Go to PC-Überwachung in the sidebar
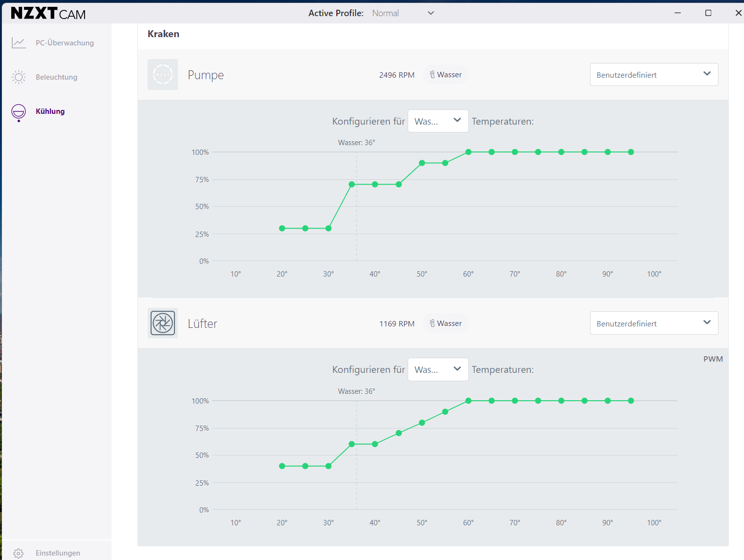Image resolution: width=744 pixels, height=560 pixels. [x=65, y=43]
